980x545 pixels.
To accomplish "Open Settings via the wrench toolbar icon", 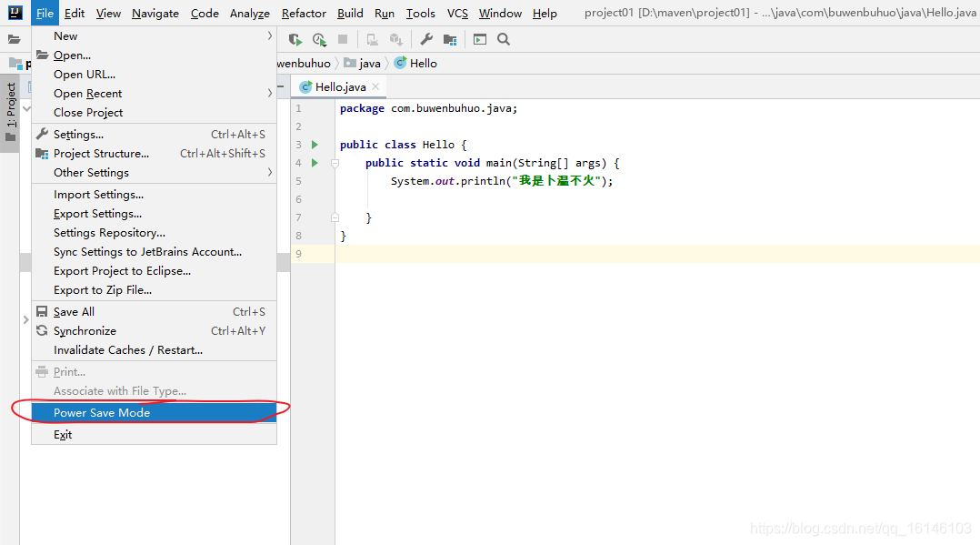I will pyautogui.click(x=426, y=39).
